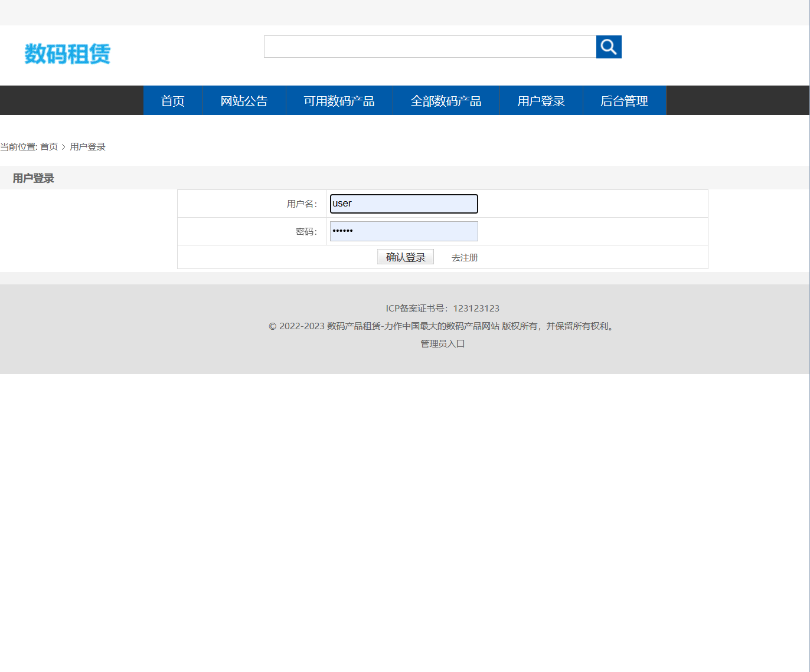The height and width of the screenshot is (672, 810).
Task: Open the 全部数码产品 menu item
Action: (446, 100)
